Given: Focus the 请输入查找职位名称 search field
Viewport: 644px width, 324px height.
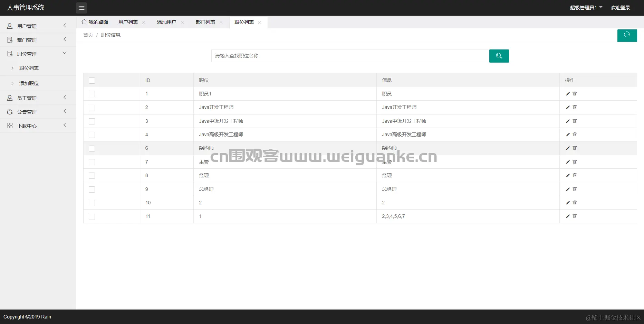Looking at the screenshot, I should 349,56.
